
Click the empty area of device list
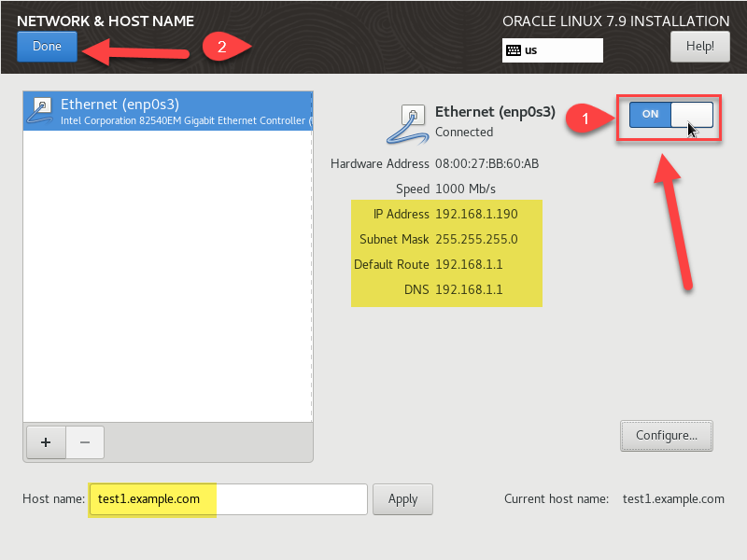[x=168, y=280]
